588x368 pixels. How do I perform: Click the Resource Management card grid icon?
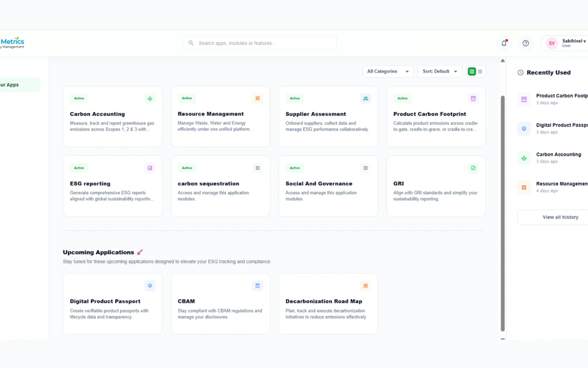(258, 98)
